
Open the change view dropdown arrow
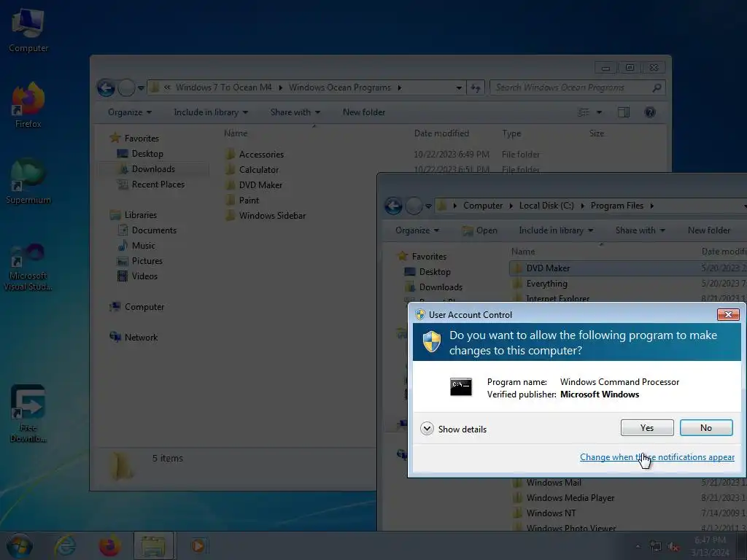pyautogui.click(x=600, y=112)
